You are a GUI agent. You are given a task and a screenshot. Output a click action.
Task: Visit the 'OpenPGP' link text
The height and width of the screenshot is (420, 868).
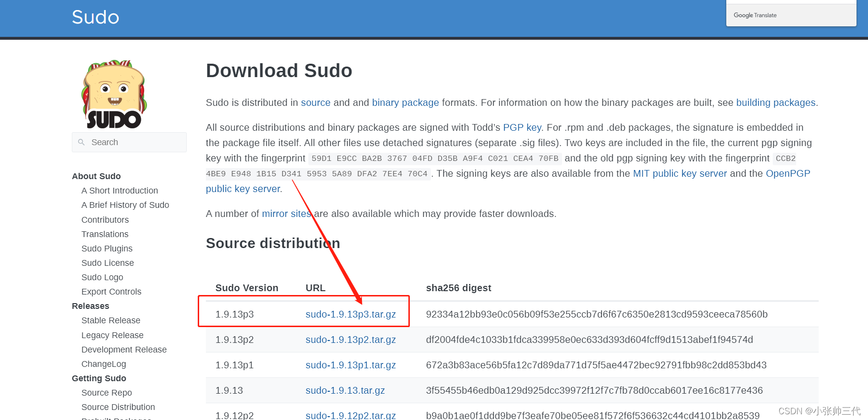788,173
